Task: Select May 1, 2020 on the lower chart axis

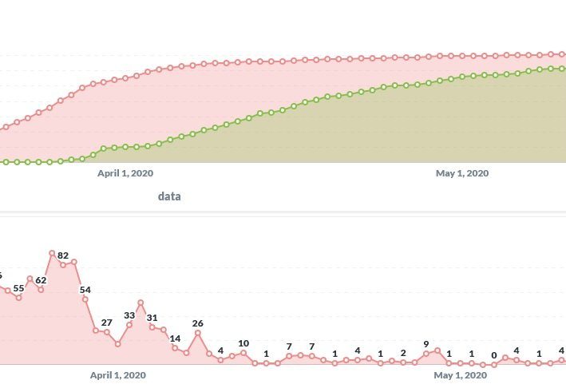Action: (461, 374)
